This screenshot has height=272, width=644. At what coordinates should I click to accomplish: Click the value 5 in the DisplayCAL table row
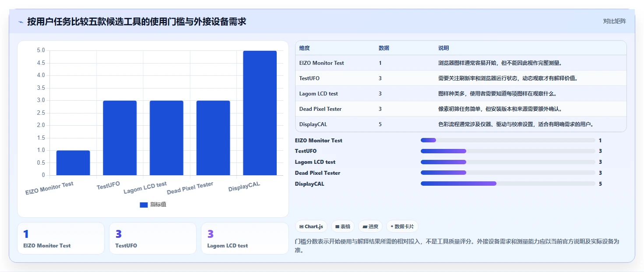click(380, 124)
